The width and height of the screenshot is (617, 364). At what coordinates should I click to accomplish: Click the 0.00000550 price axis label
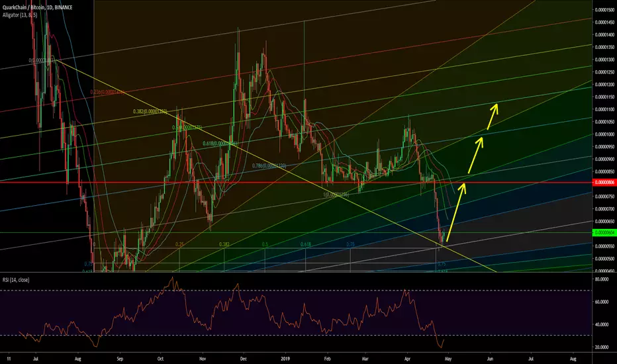[x=605, y=246]
